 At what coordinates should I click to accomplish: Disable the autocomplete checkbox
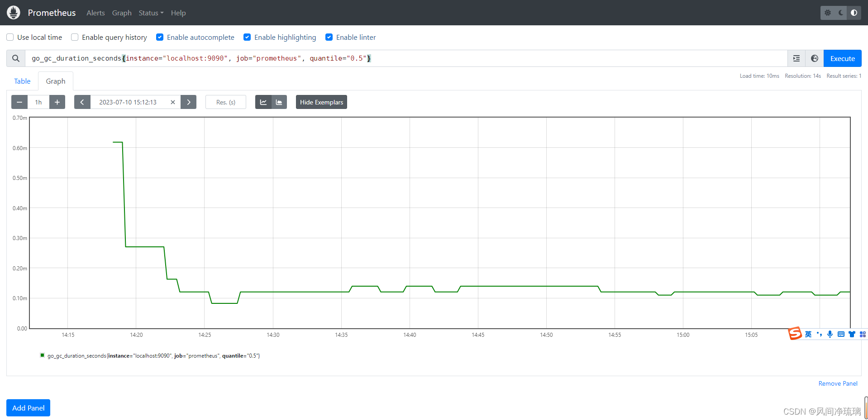coord(160,37)
